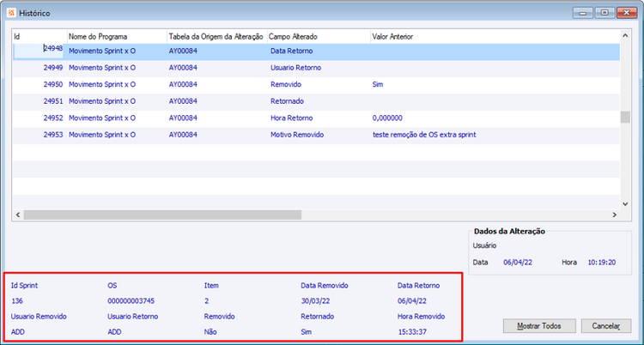The width and height of the screenshot is (644, 345).
Task: Click the Motivo Removido cell
Action: click(x=297, y=134)
